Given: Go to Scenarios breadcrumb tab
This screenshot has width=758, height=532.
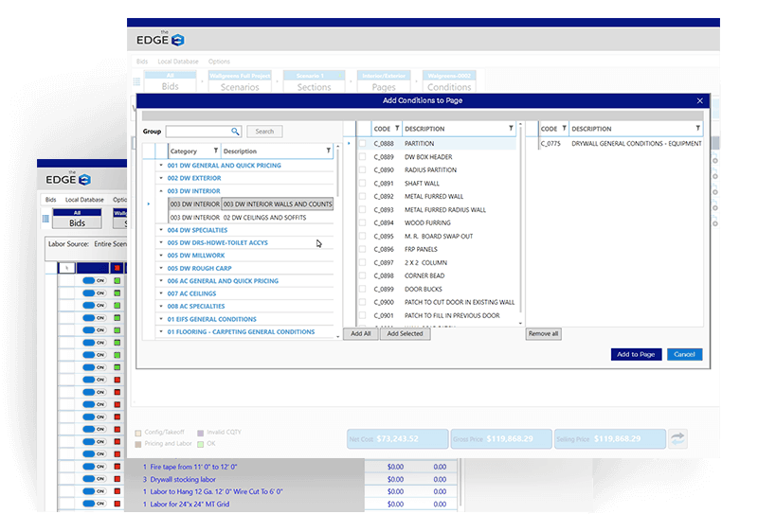Looking at the screenshot, I should pyautogui.click(x=240, y=81).
